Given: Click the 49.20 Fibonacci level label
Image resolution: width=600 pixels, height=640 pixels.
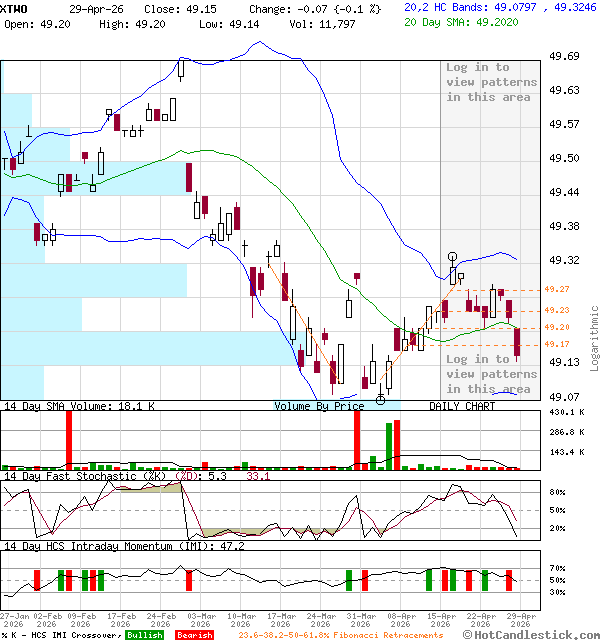Looking at the screenshot, I should tap(557, 327).
